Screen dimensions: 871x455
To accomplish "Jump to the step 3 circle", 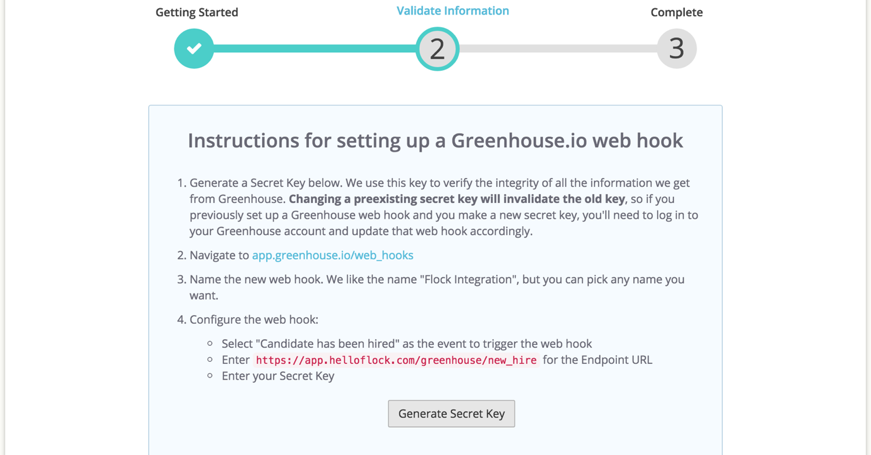I will [677, 49].
